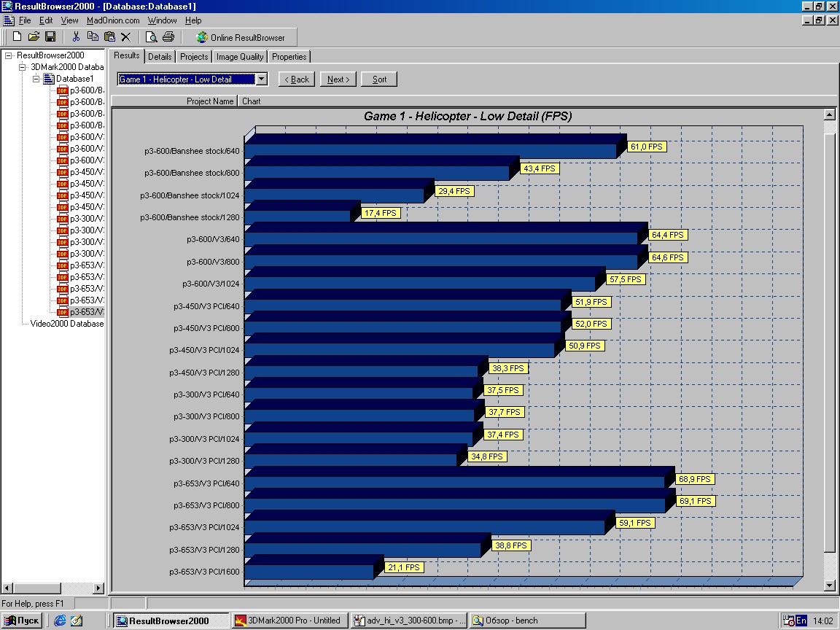Collapse the 3DMark2000 Database node

pyautogui.click(x=23, y=67)
